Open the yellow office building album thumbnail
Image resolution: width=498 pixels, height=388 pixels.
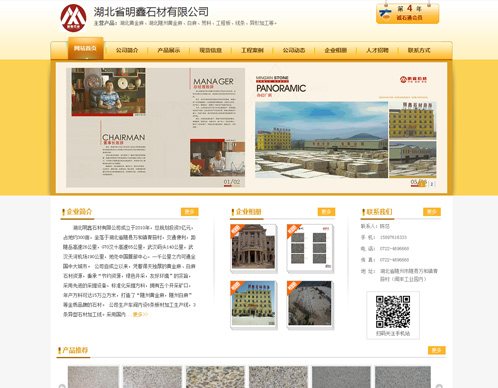coord(254,304)
